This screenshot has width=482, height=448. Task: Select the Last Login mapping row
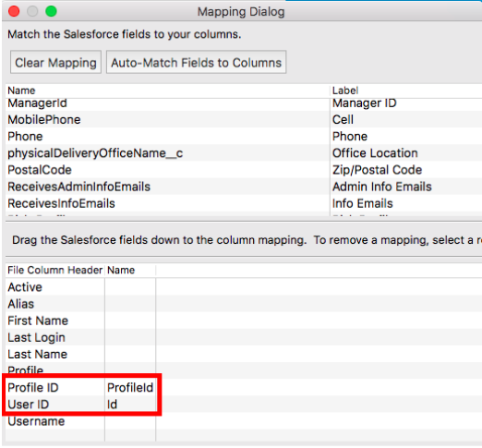coord(244,337)
